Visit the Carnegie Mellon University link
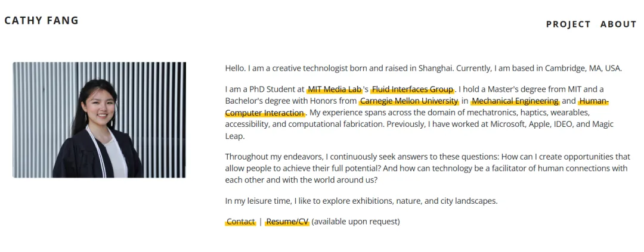644x252 pixels. [x=408, y=101]
